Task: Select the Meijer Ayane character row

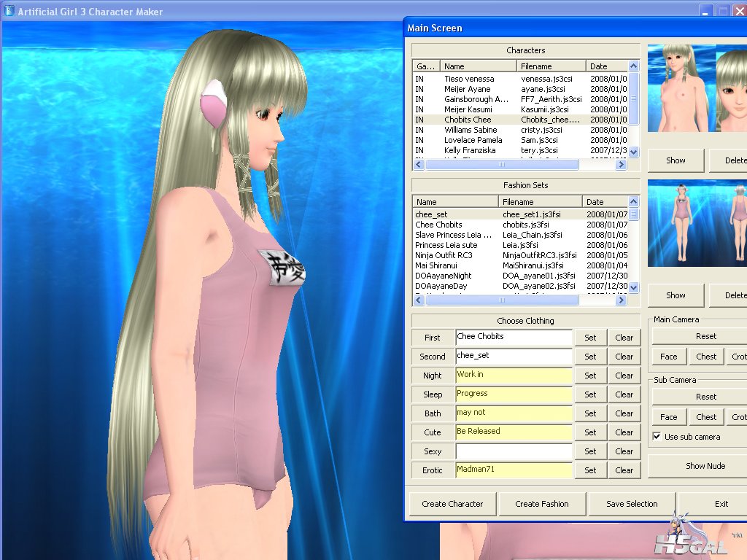Action: click(521, 89)
